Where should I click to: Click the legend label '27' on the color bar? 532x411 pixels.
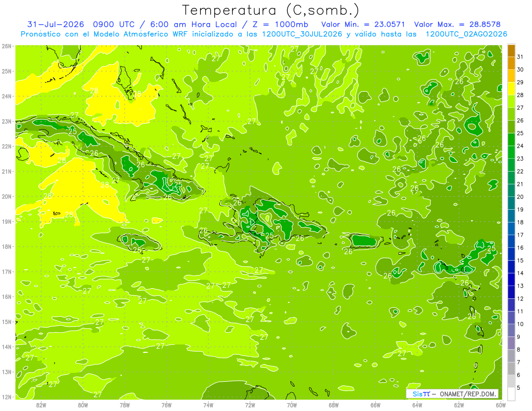pyautogui.click(x=520, y=108)
